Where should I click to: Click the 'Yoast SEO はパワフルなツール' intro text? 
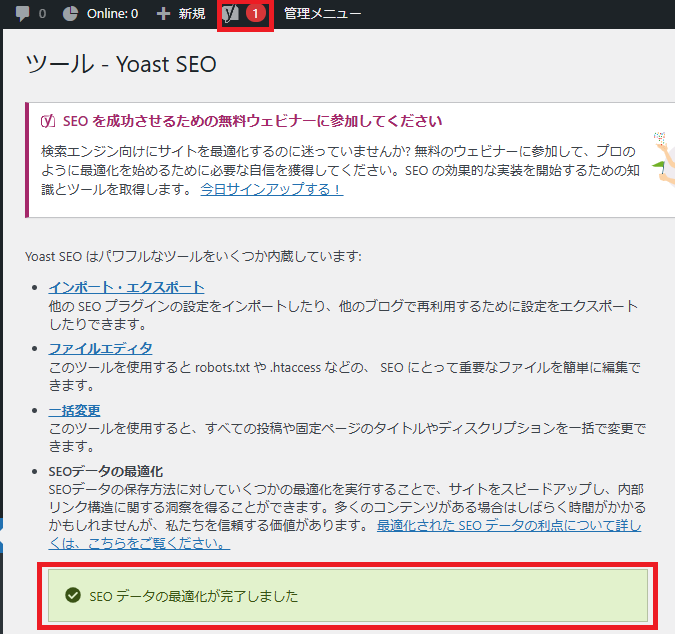[193, 257]
